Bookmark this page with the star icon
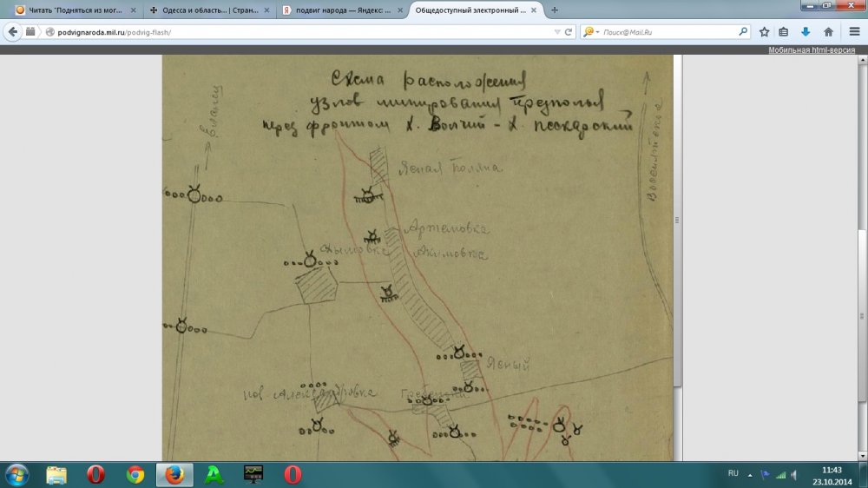Viewport: 868px width, 488px height. (x=764, y=32)
